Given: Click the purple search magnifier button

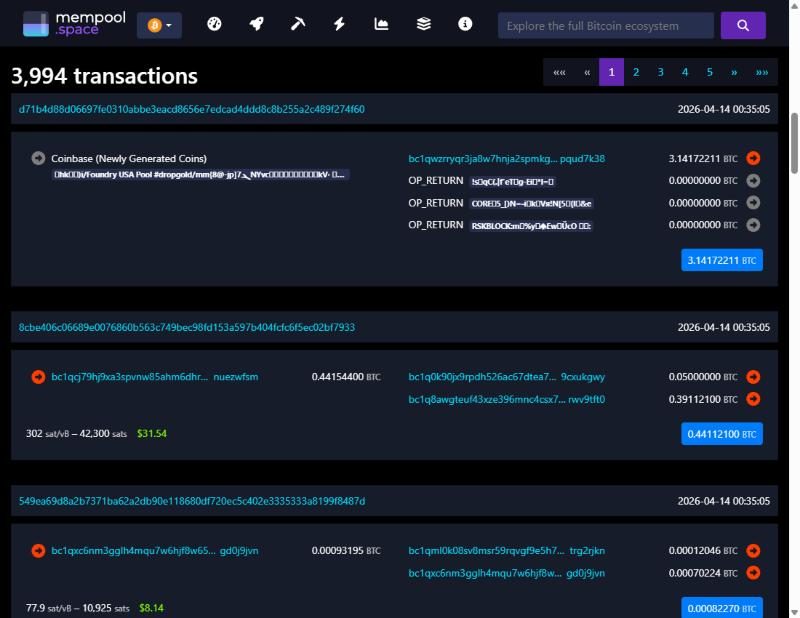Looking at the screenshot, I should tap(743, 26).
